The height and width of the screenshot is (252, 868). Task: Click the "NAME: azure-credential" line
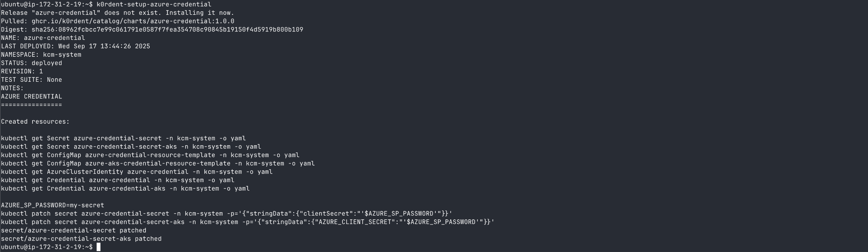pyautogui.click(x=43, y=38)
